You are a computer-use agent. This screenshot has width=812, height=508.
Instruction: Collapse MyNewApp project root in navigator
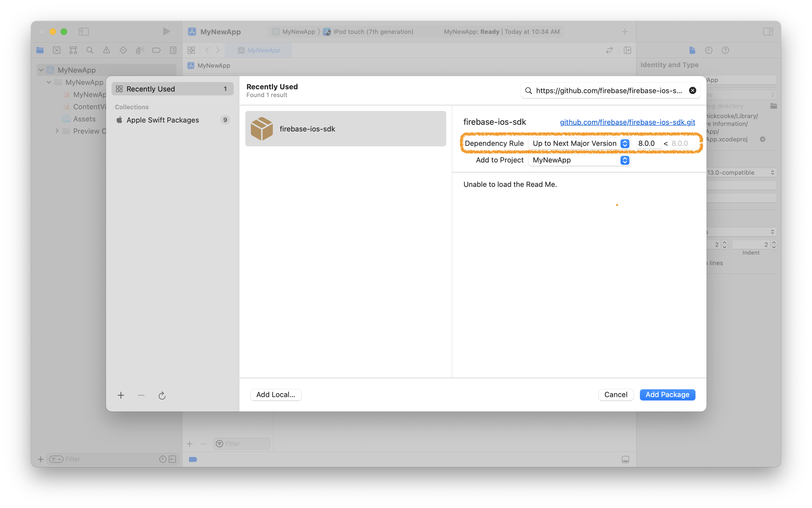pyautogui.click(x=41, y=70)
